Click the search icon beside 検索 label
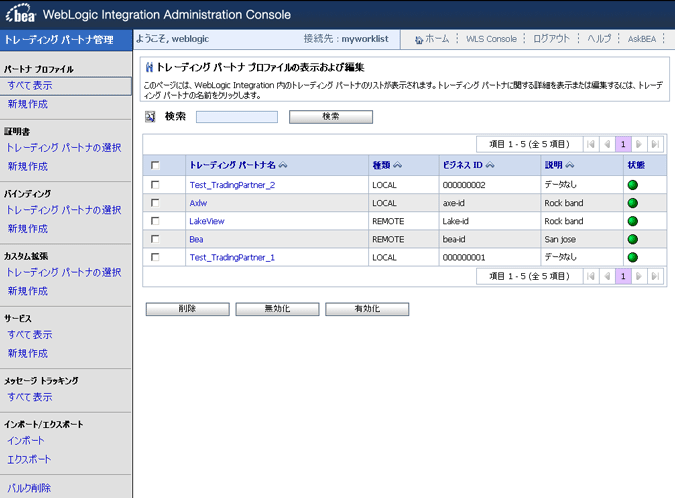Viewport: 675px width, 498px height. [150, 117]
